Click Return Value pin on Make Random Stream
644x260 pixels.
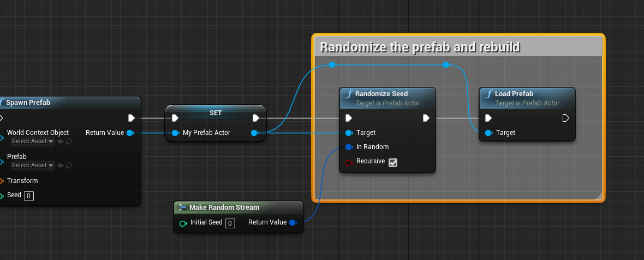tap(293, 223)
